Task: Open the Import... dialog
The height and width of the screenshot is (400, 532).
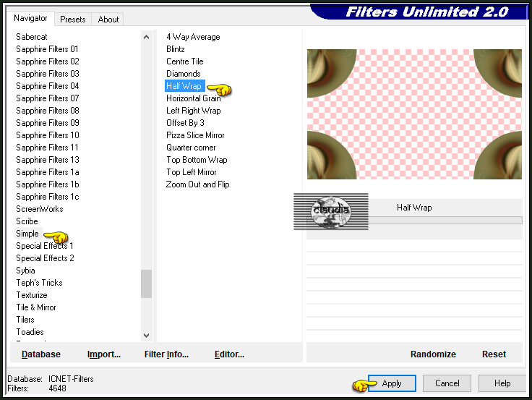Action: pos(104,354)
